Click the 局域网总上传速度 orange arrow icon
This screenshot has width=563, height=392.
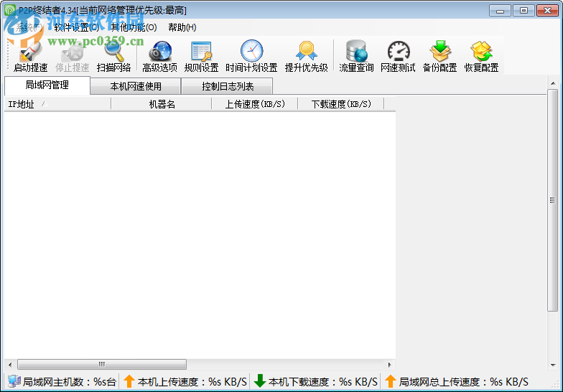391,381
